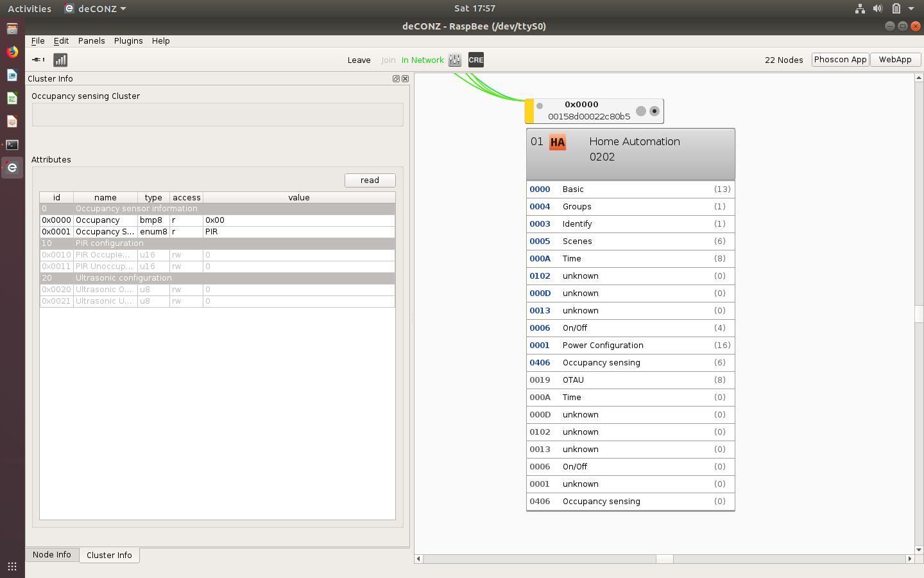
Task: Click the network settings sliders icon
Action: 455,60
